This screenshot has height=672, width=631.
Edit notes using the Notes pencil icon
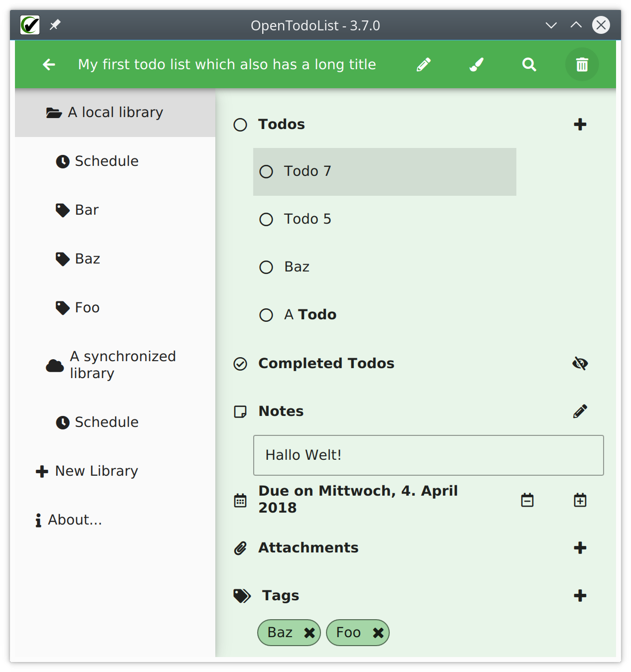tap(580, 411)
